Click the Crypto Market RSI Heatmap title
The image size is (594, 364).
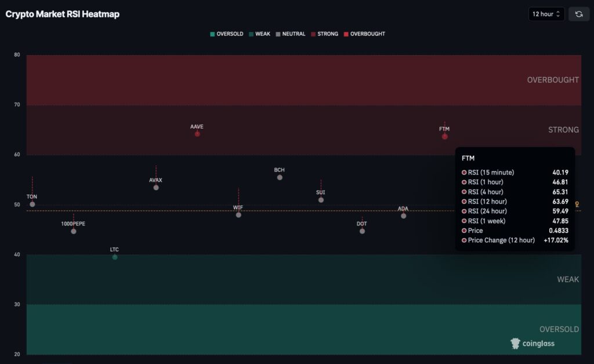[x=63, y=14]
